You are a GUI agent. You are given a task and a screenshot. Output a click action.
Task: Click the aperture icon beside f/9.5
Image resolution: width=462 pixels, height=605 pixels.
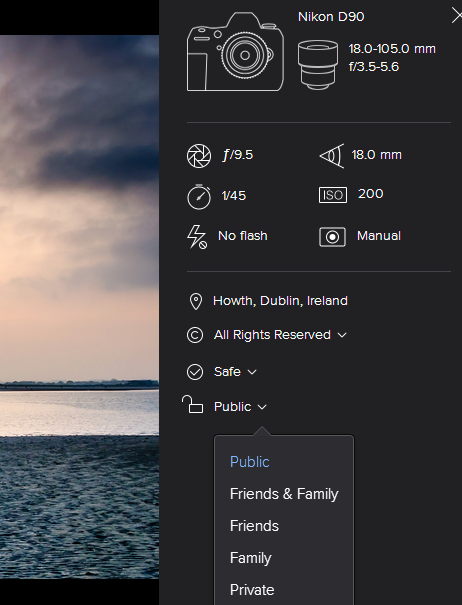[199, 156]
